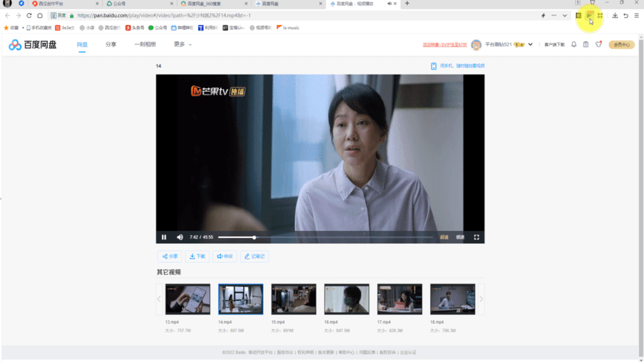644x362 pixels.
Task: Click the 问题反馈 footer link
Action: coord(367,352)
